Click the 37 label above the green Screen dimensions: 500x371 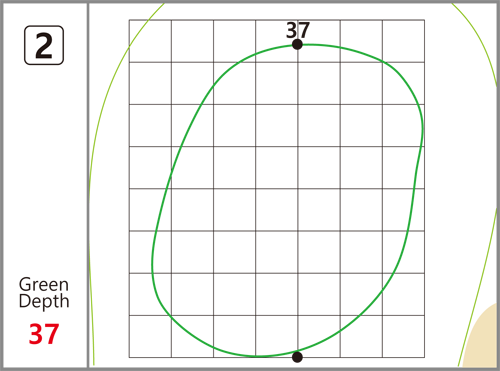click(298, 30)
